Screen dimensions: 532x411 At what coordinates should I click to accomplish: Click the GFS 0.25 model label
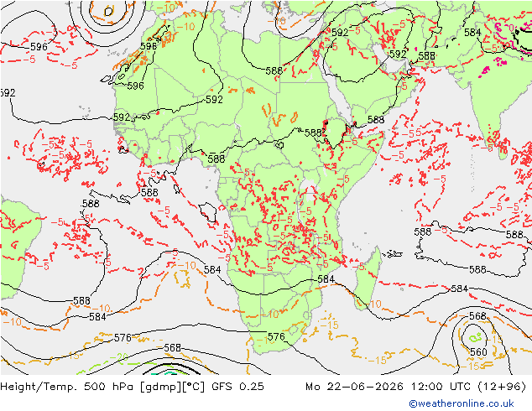[x=237, y=387]
